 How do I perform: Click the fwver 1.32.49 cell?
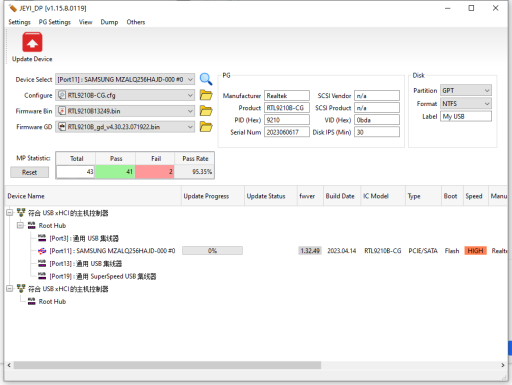coord(310,251)
